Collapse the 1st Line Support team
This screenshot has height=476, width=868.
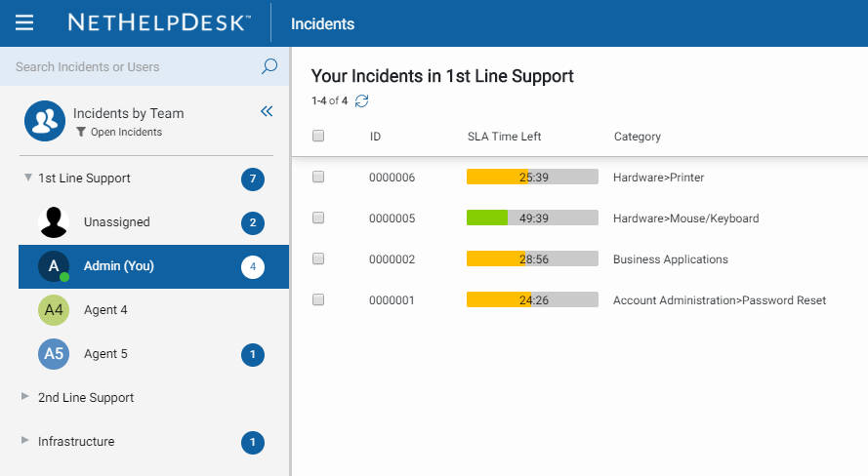tap(27, 178)
